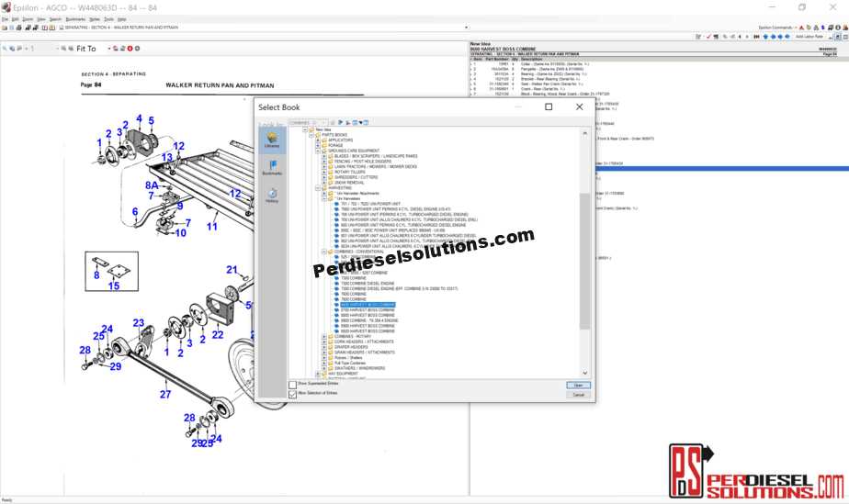
Task: Expand the SNOW REMOVAL folder
Action: click(x=323, y=183)
